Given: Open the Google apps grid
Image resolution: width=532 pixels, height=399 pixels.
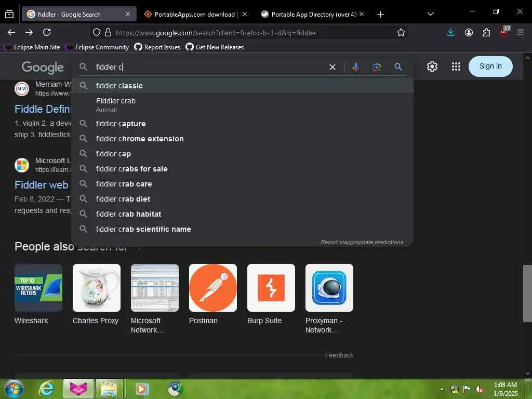Looking at the screenshot, I should coord(456,66).
